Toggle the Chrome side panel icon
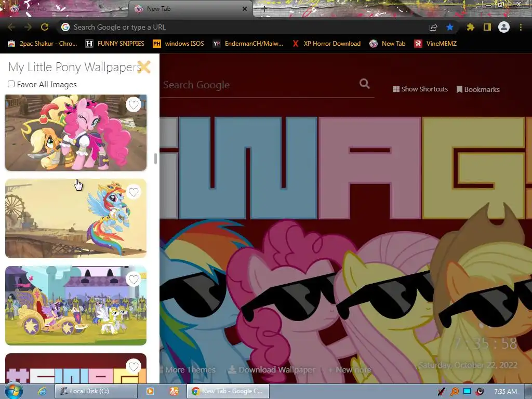Screen dimensions: 532x399 pyautogui.click(x=487, y=27)
